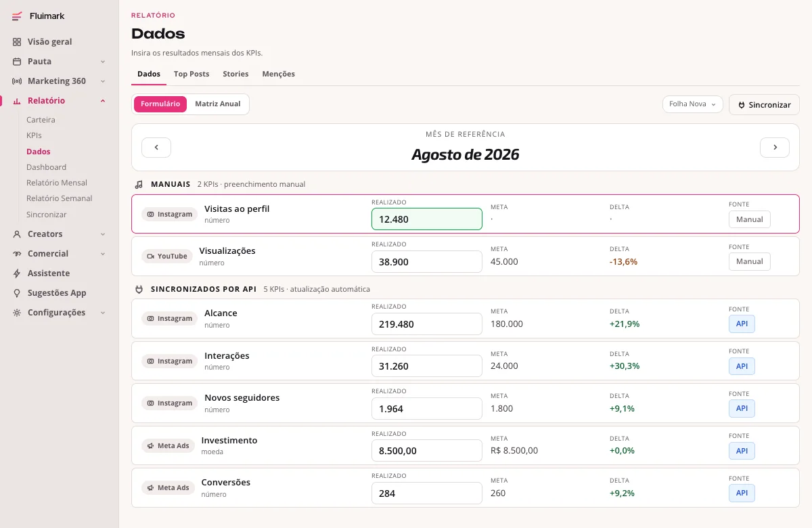Click Manual source on Visualizações row

tap(749, 261)
